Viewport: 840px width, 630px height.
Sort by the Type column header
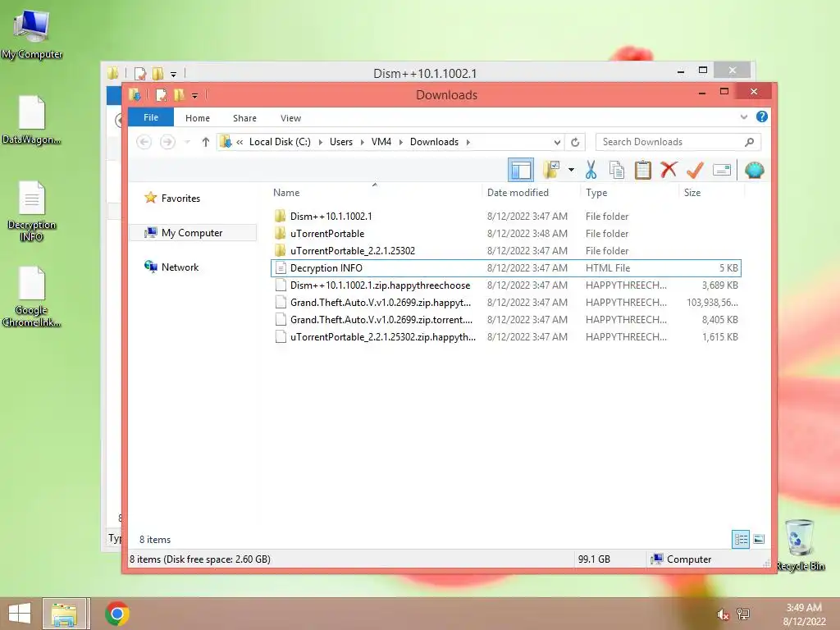[596, 192]
